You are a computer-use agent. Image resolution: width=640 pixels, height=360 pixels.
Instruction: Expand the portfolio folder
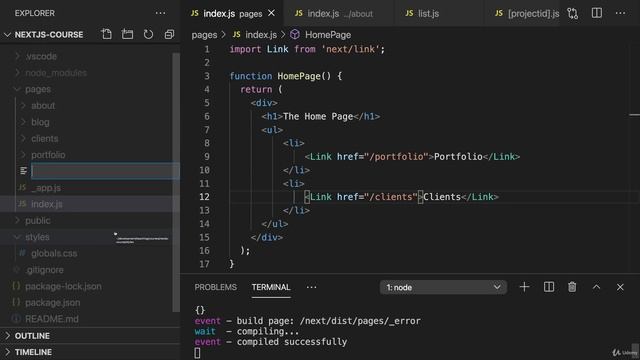pos(23,155)
